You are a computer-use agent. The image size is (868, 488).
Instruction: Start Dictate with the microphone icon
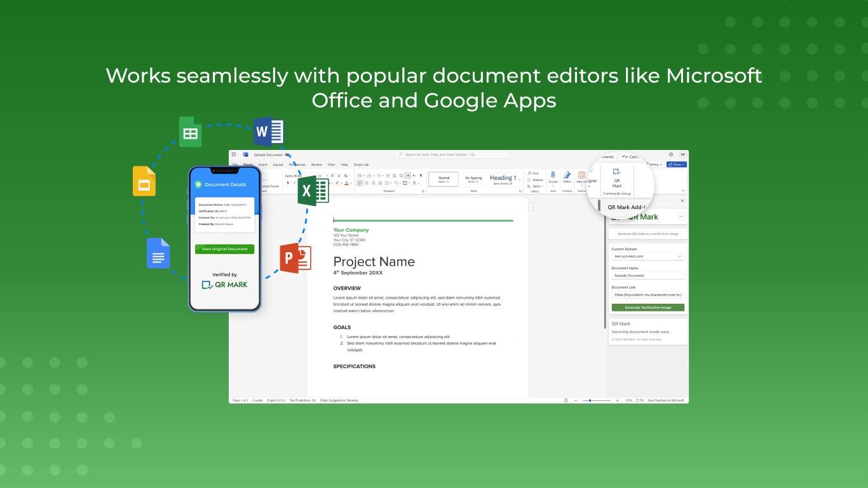pyautogui.click(x=553, y=178)
